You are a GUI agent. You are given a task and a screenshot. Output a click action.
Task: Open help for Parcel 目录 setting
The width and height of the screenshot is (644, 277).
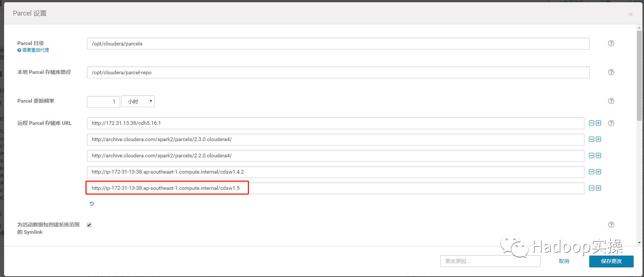pyautogui.click(x=611, y=43)
